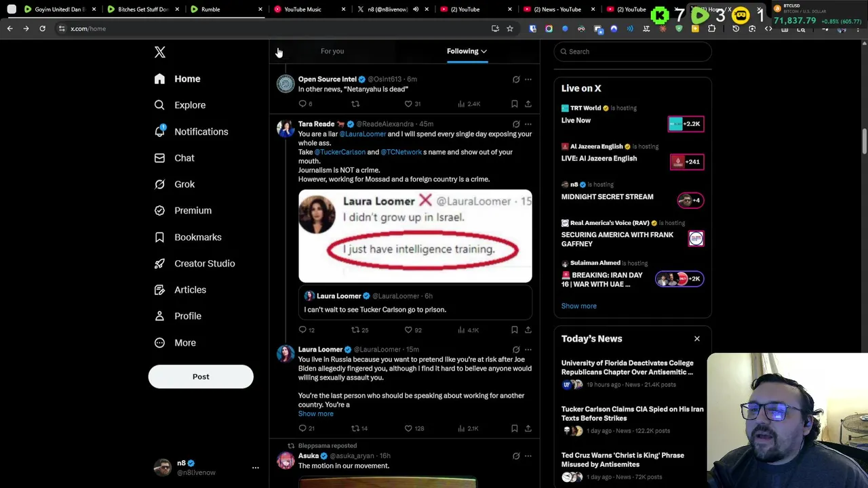Click the X logo in sidebar
The image size is (868, 488).
click(x=159, y=52)
